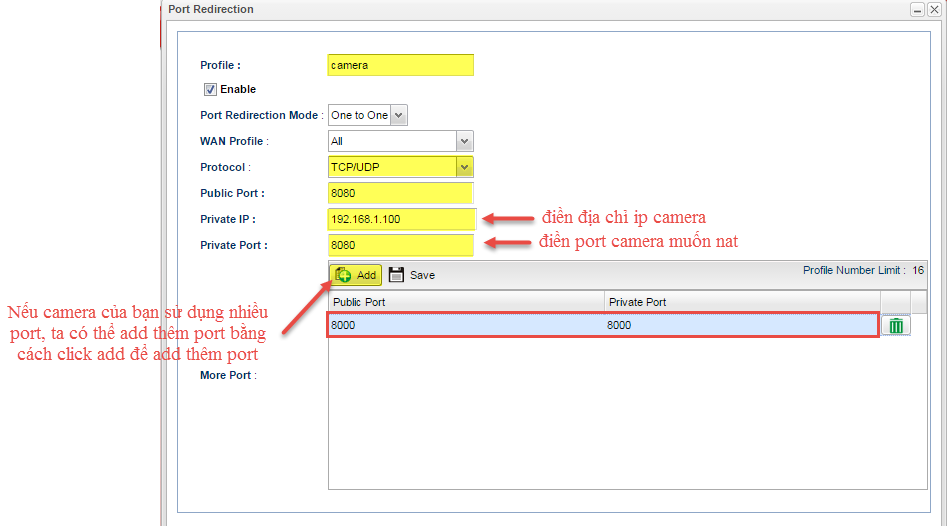Click the Profile name field containing camera
The width and height of the screenshot is (947, 526).
(400, 65)
